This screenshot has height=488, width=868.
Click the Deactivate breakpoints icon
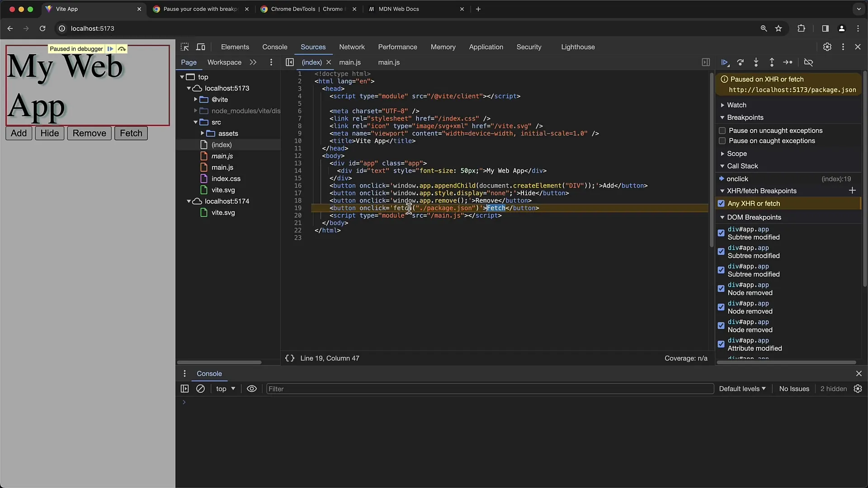coord(810,62)
